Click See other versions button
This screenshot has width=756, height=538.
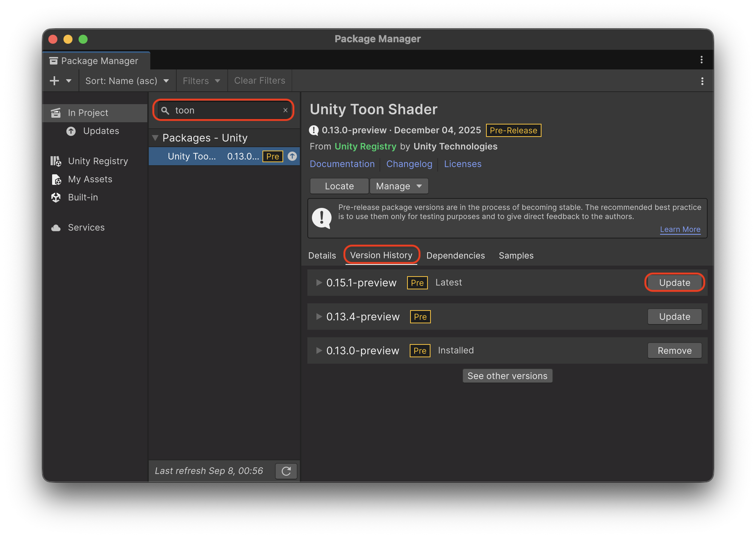508,376
